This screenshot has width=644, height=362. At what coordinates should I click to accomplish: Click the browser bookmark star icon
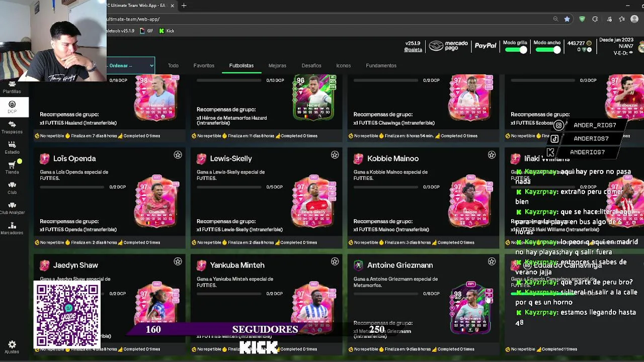567,19
